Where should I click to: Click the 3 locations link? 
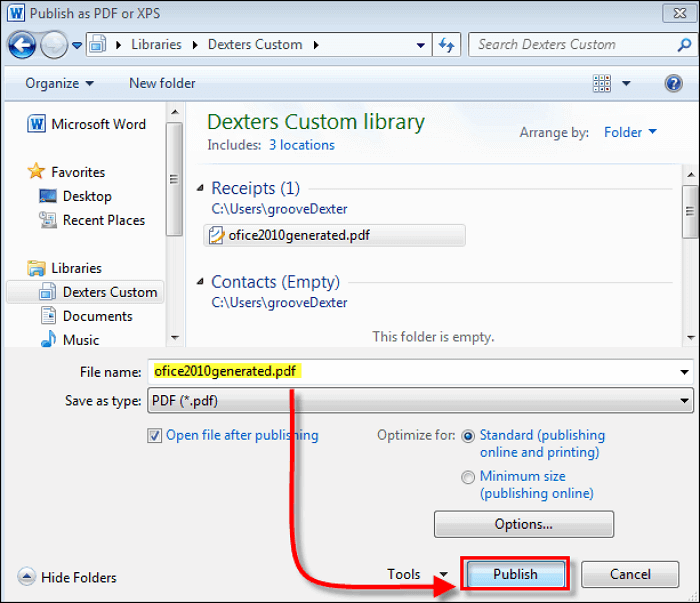tap(301, 145)
